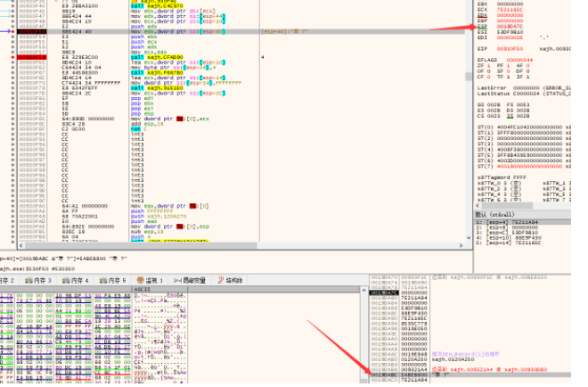Select the call xajh.9151E0 instruction
The image size is (588, 387).
click(157, 88)
